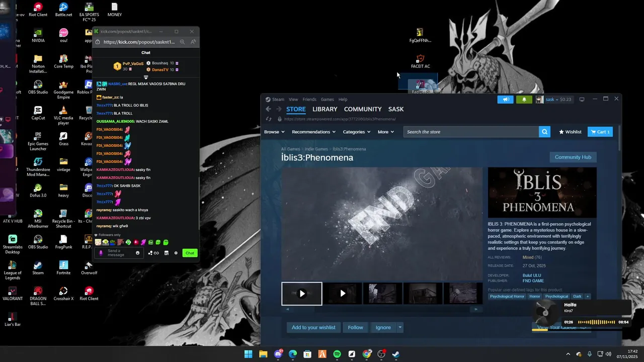The width and height of the screenshot is (644, 362).
Task: Launch Battle.net desktop shortcut
Action: pyautogui.click(x=63, y=10)
